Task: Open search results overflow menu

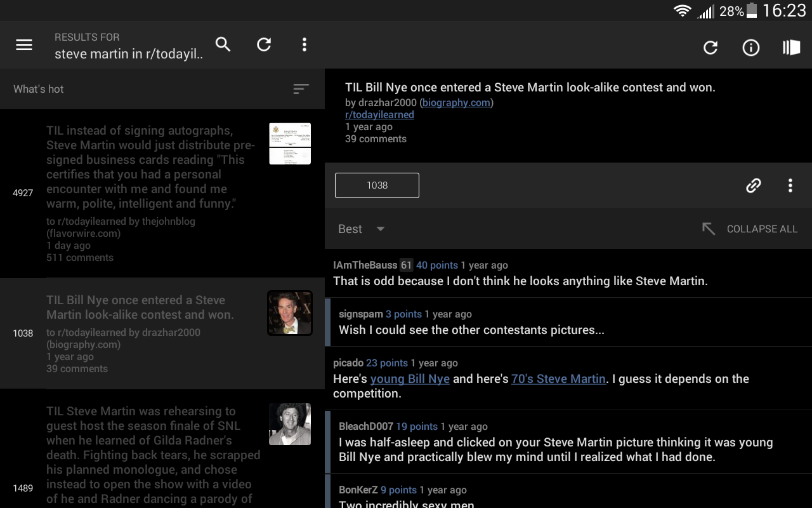Action: click(x=304, y=44)
